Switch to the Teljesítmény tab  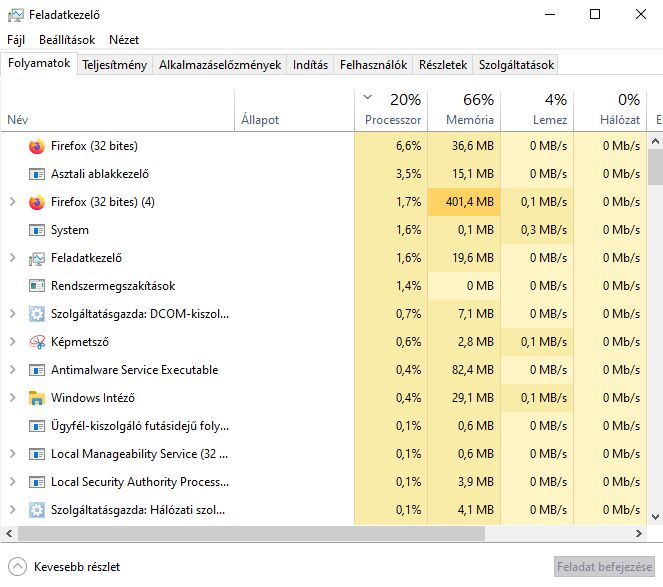[115, 65]
